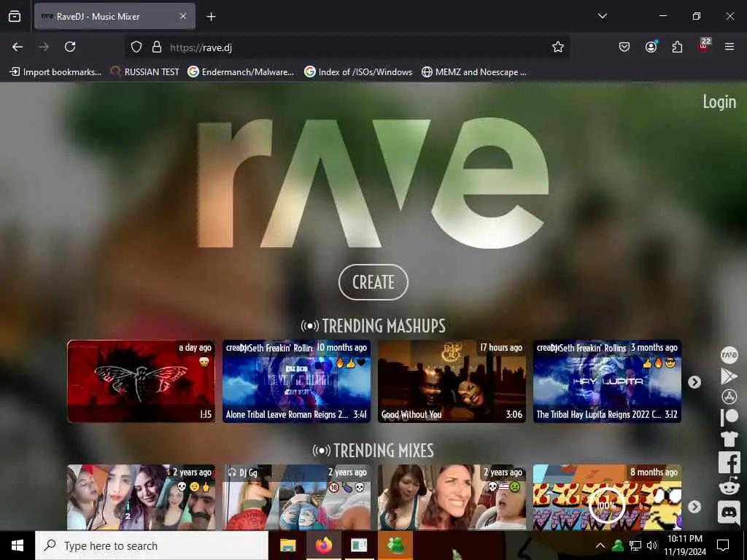The width and height of the screenshot is (747, 560).
Task: Open Firefox application hamburger menu
Action: pos(729,47)
